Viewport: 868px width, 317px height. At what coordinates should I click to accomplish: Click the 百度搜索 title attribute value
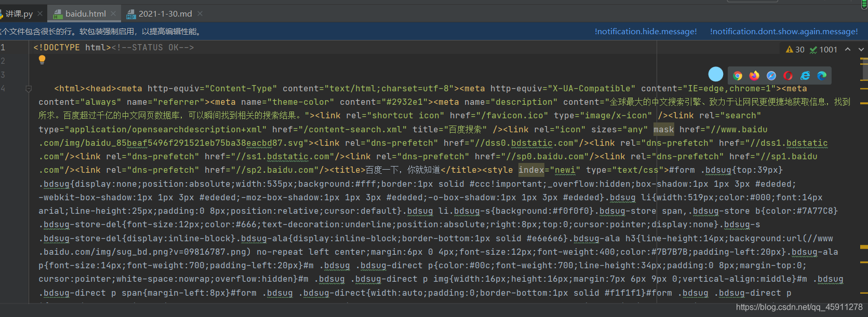tap(465, 129)
